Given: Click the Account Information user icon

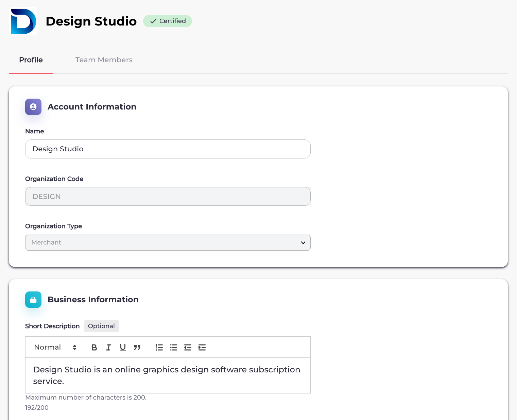Looking at the screenshot, I should 33,107.
